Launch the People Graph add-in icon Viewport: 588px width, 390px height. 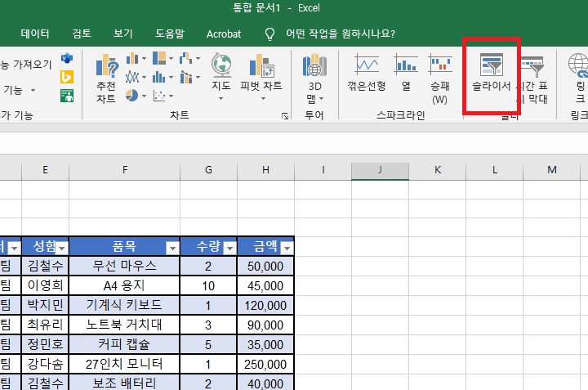tap(67, 96)
